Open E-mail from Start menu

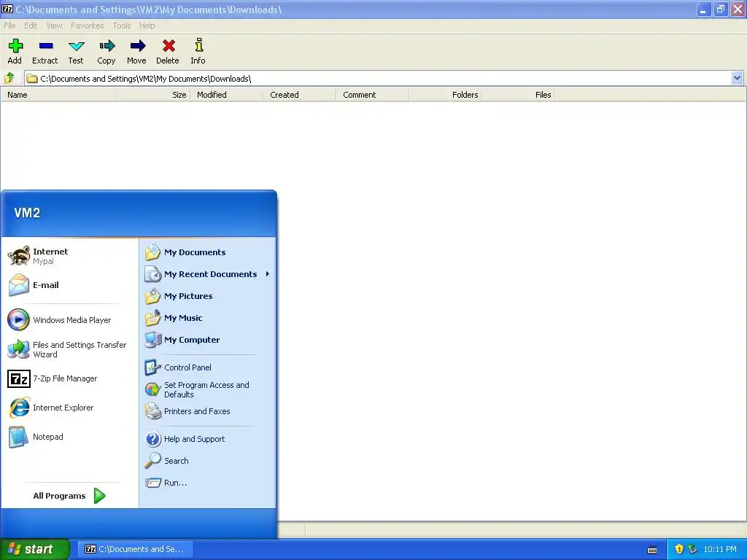tap(34, 285)
